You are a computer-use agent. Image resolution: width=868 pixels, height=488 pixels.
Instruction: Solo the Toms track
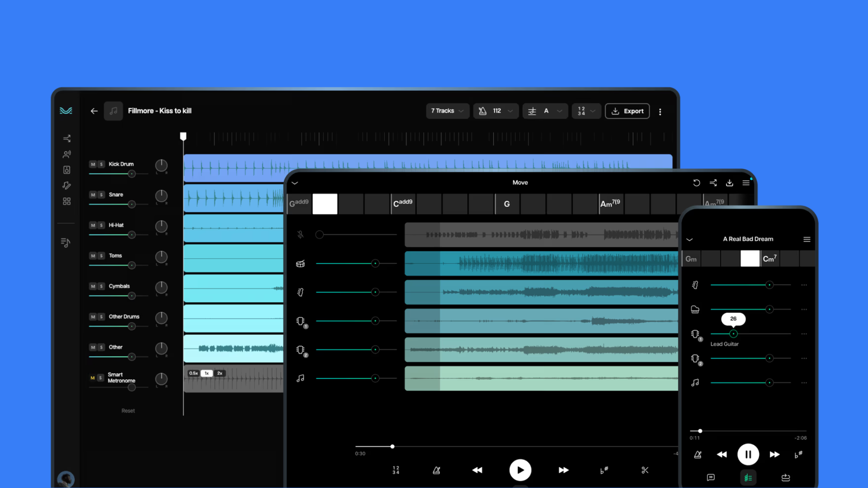click(x=101, y=256)
